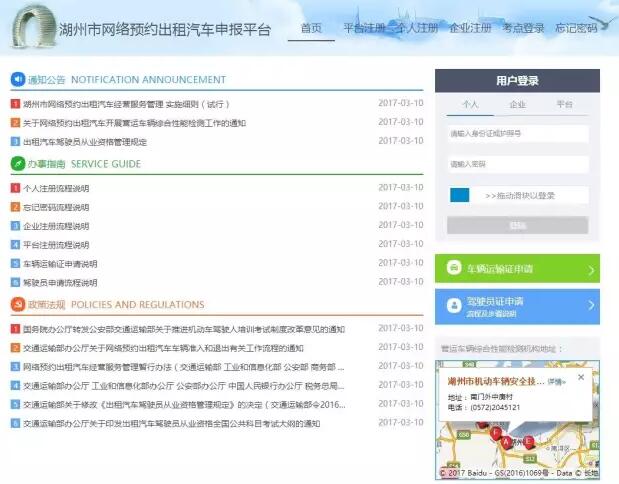Open the 首页 navigation item
The width and height of the screenshot is (619, 484).
311,28
